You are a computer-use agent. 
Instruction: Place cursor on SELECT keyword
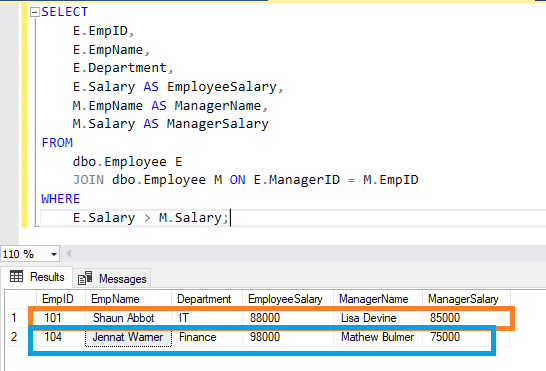pyautogui.click(x=65, y=12)
